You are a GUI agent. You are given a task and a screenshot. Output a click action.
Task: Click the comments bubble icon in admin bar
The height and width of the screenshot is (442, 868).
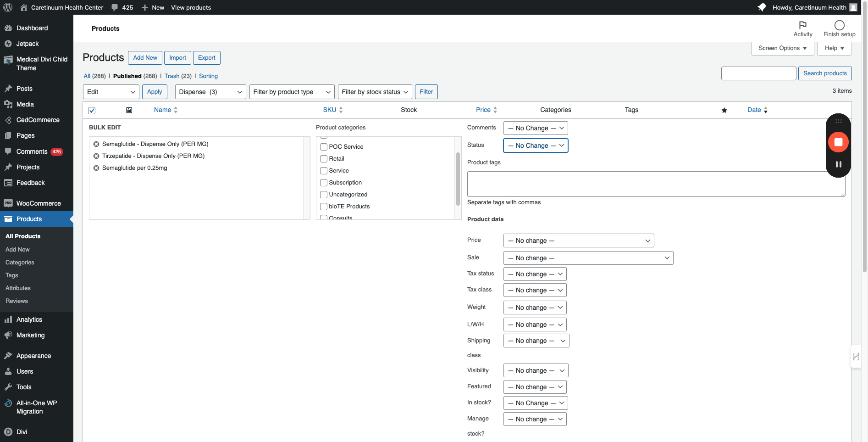(x=115, y=7)
